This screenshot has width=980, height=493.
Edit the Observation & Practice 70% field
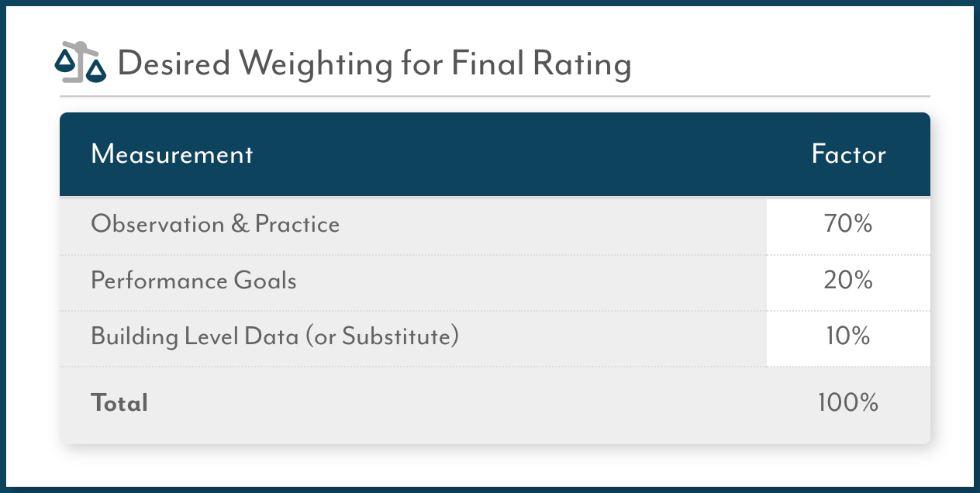(848, 226)
